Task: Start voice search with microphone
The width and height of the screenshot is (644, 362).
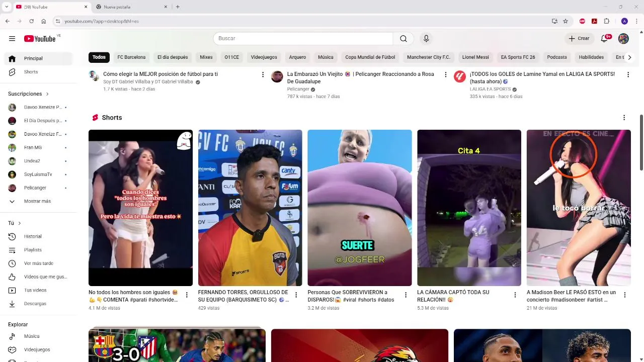Action: pyautogui.click(x=426, y=39)
